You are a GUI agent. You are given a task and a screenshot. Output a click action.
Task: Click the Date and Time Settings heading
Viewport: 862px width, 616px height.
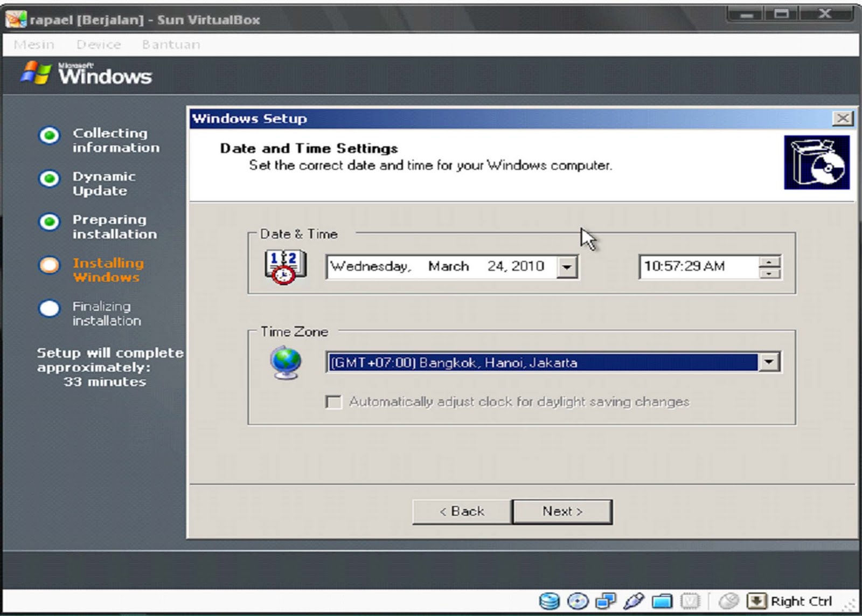click(309, 148)
